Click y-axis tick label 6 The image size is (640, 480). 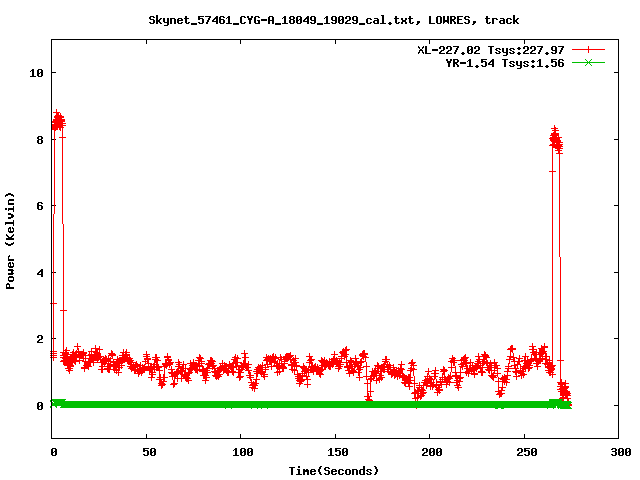(x=40, y=206)
